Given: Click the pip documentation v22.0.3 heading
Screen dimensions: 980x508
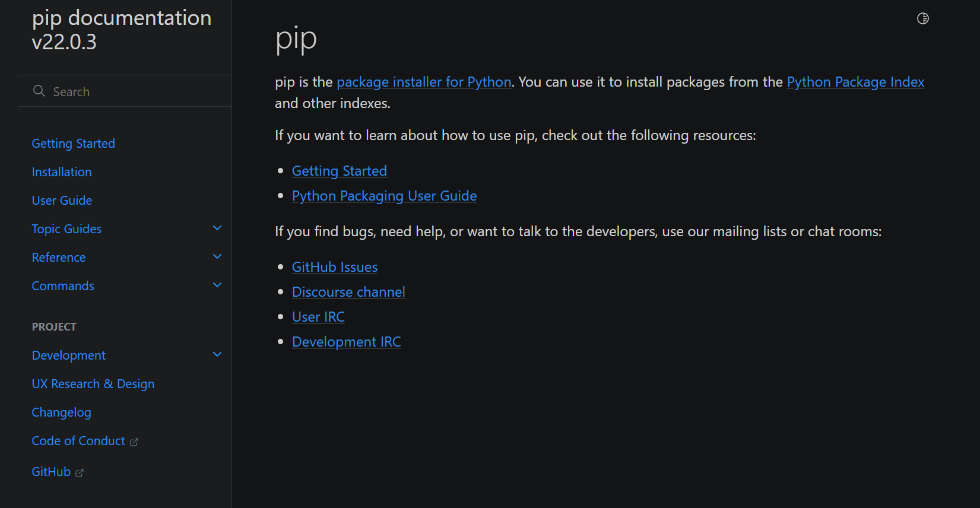Looking at the screenshot, I should click(x=121, y=30).
